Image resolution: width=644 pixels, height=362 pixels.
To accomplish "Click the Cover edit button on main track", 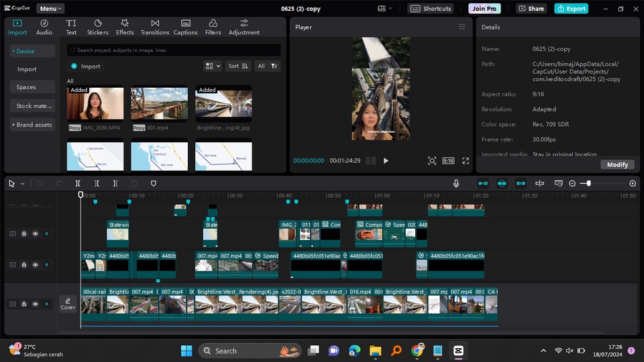I will tap(68, 304).
